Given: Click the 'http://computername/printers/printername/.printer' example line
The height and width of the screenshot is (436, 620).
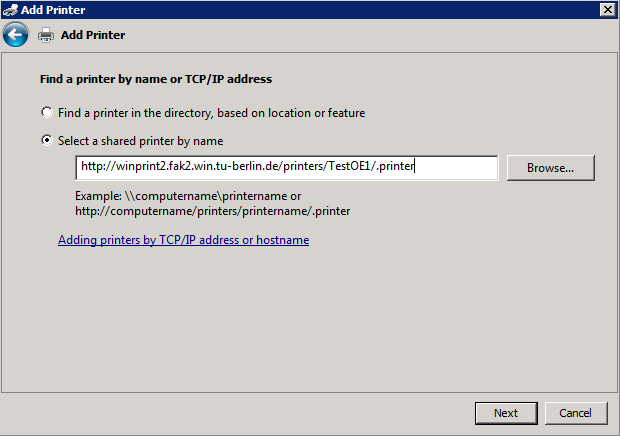Looking at the screenshot, I should pos(212,211).
